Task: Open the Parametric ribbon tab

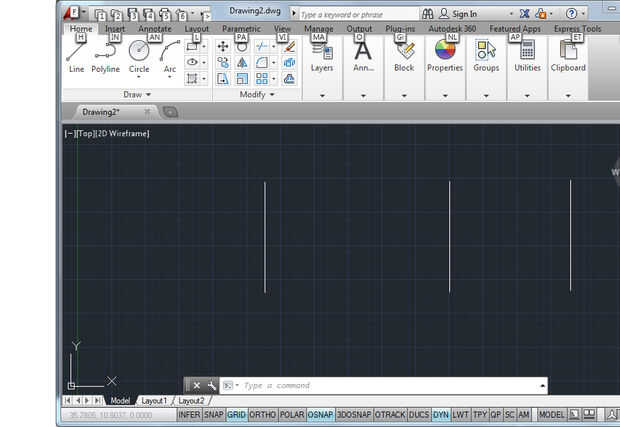Action: 241,28
